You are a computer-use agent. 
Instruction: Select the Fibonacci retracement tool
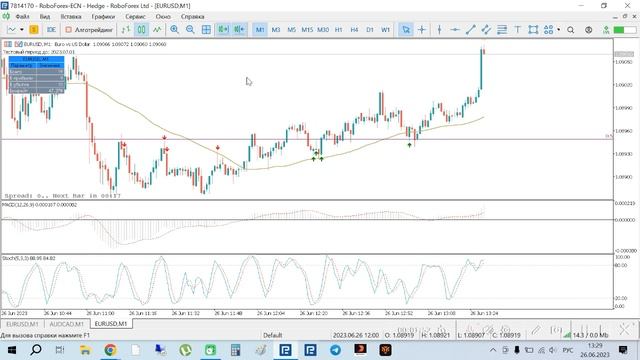point(502,30)
